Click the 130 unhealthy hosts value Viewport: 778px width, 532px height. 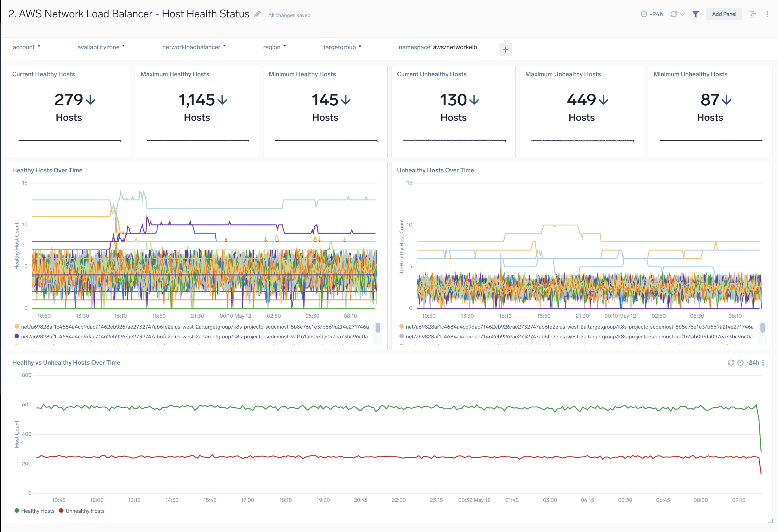pyautogui.click(x=453, y=100)
